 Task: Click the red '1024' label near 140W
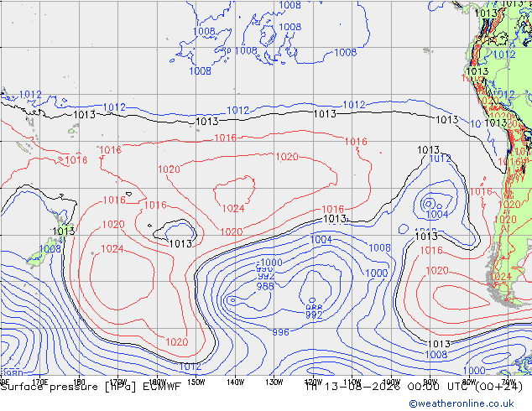tap(233, 208)
